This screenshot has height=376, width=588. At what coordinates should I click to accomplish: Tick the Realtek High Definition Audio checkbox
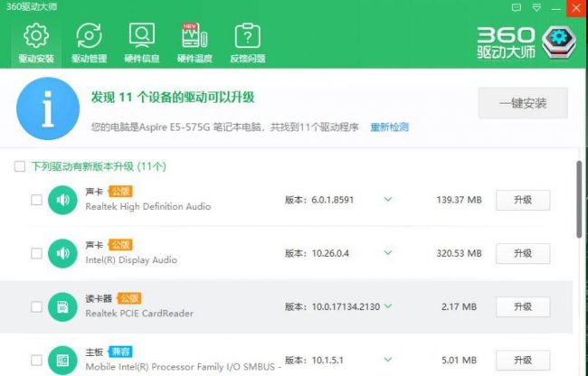(36, 200)
